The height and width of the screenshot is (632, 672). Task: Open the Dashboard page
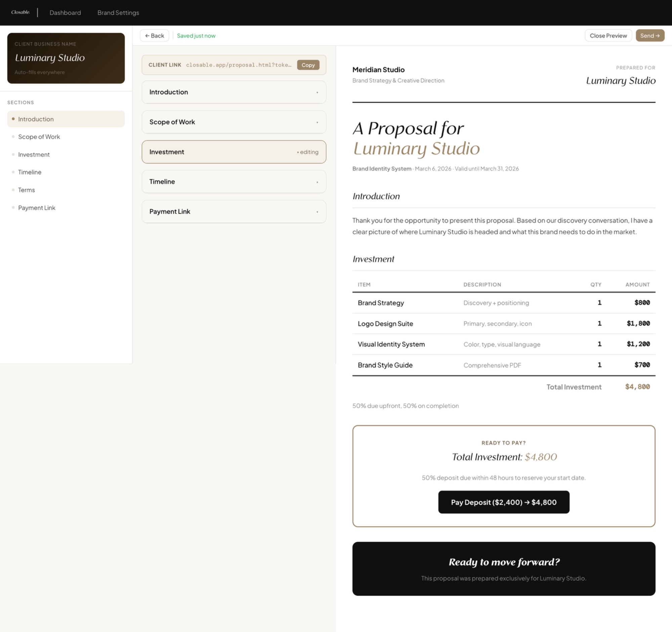tap(65, 13)
